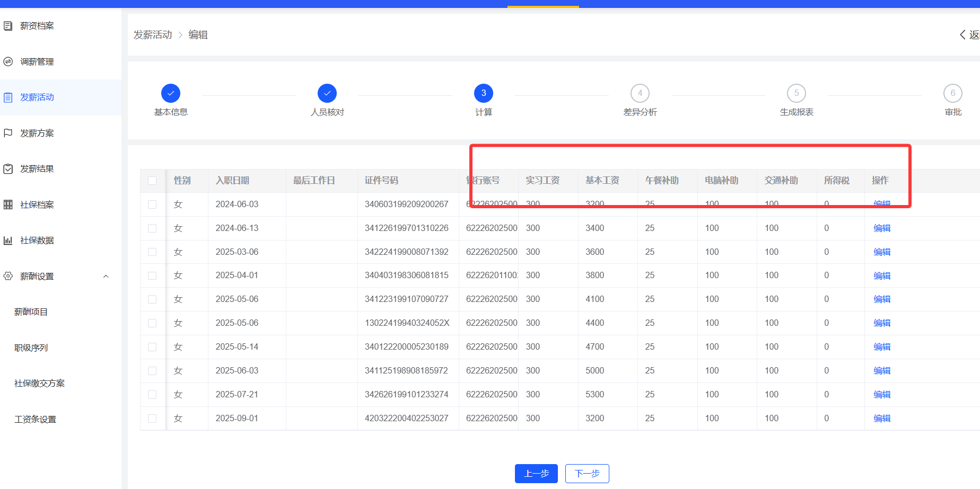Click the 薪资档案 sidebar icon
The width and height of the screenshot is (980, 489).
click(x=8, y=26)
